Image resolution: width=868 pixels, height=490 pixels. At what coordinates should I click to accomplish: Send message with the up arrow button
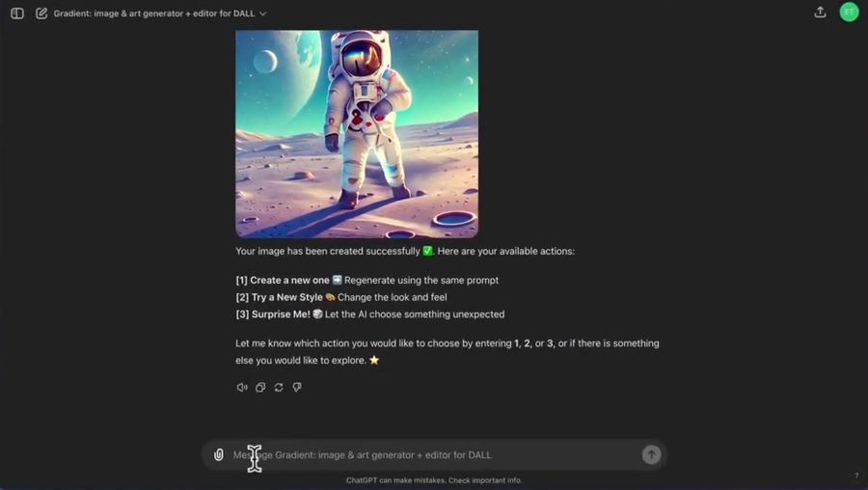pyautogui.click(x=652, y=454)
